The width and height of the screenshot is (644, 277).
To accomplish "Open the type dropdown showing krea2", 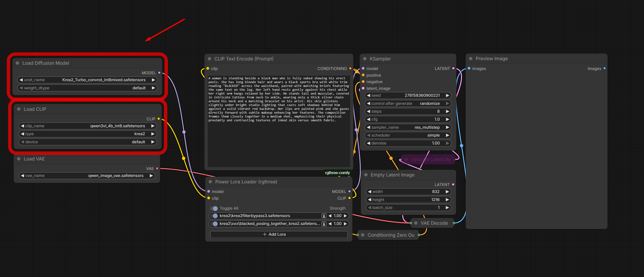I will [87, 134].
